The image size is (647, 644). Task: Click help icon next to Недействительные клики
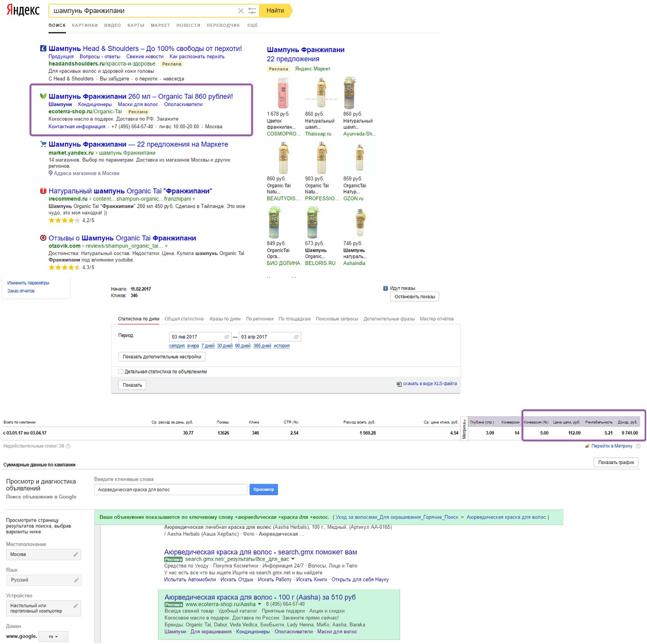[68, 446]
